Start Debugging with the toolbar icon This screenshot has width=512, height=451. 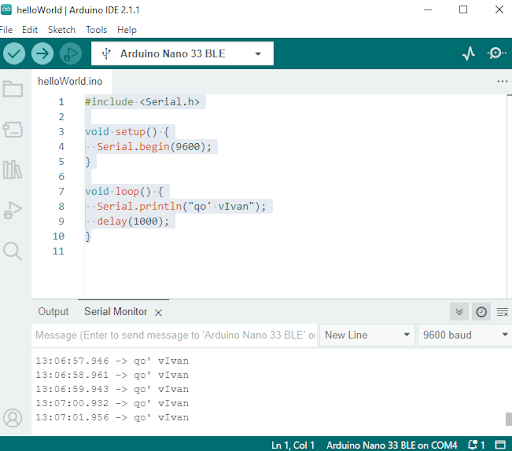tap(71, 53)
